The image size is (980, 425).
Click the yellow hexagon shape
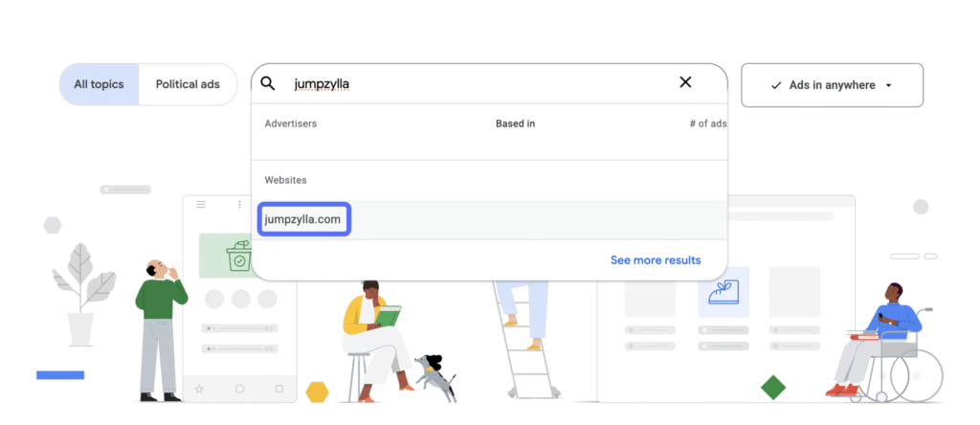(x=318, y=391)
